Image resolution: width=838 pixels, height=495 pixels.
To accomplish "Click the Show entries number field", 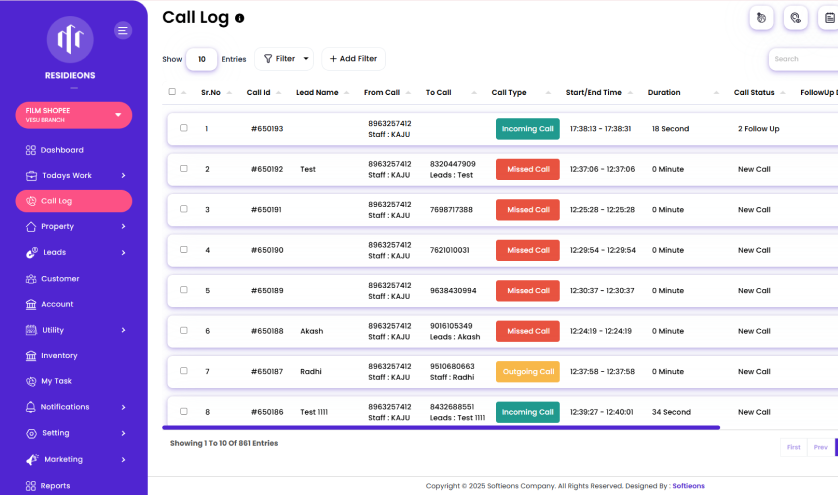I will pyautogui.click(x=201, y=59).
